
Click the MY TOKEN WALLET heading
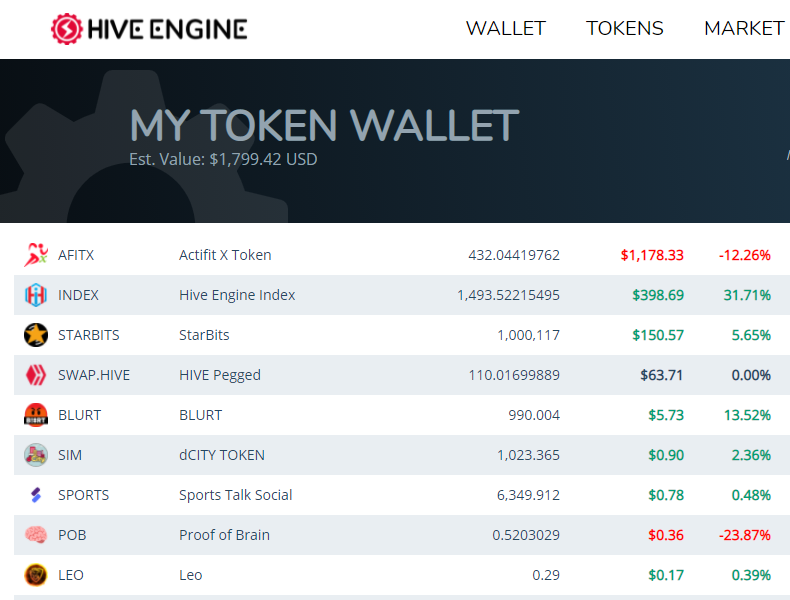pos(324,125)
